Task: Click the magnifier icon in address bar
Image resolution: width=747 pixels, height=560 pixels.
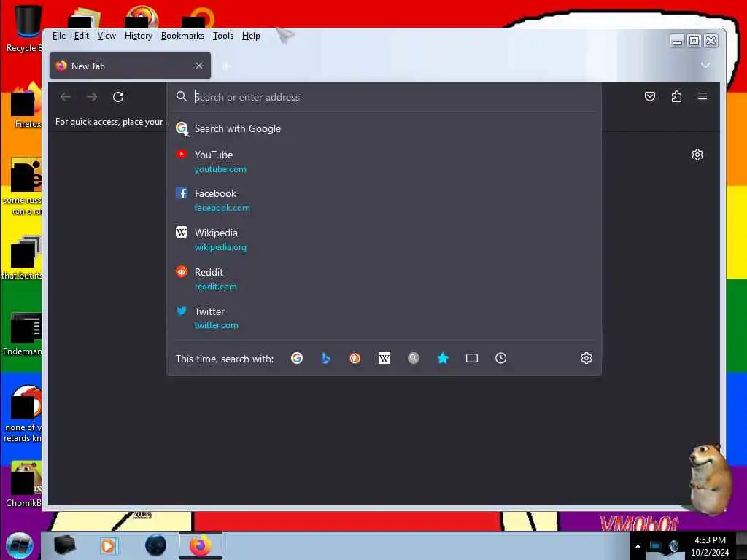Action: [x=182, y=97]
